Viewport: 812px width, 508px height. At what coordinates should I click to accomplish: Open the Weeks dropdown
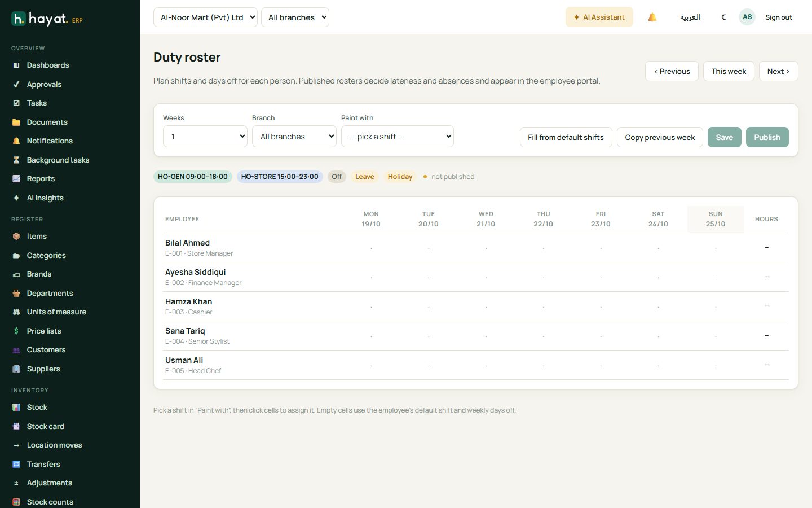pos(205,137)
